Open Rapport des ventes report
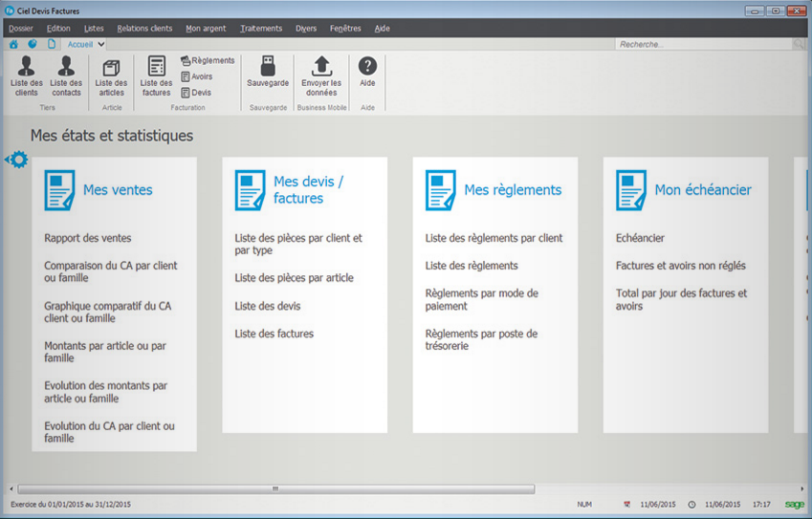812x519 pixels. [x=88, y=238]
